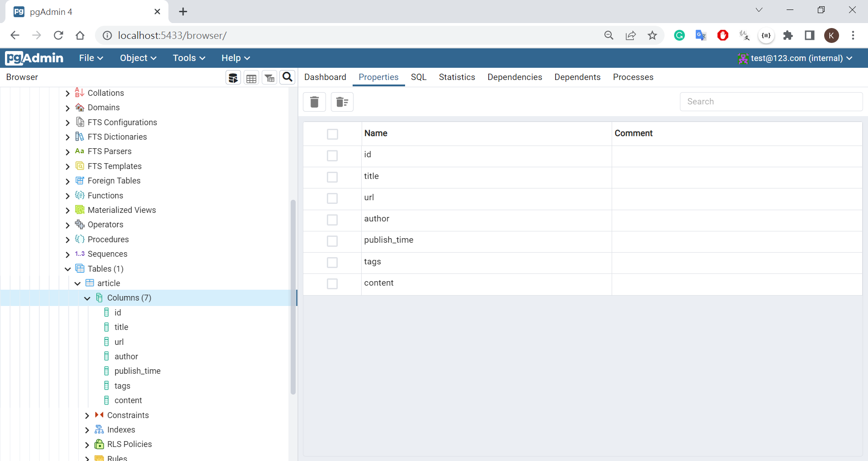This screenshot has width=868, height=461.
Task: Click the Name column header
Action: [376, 133]
